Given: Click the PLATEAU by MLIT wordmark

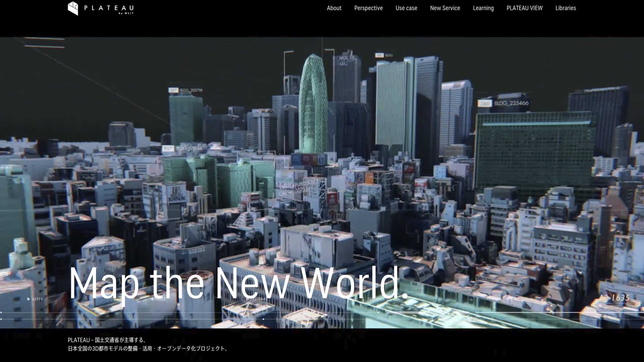Looking at the screenshot, I should 109,9.
